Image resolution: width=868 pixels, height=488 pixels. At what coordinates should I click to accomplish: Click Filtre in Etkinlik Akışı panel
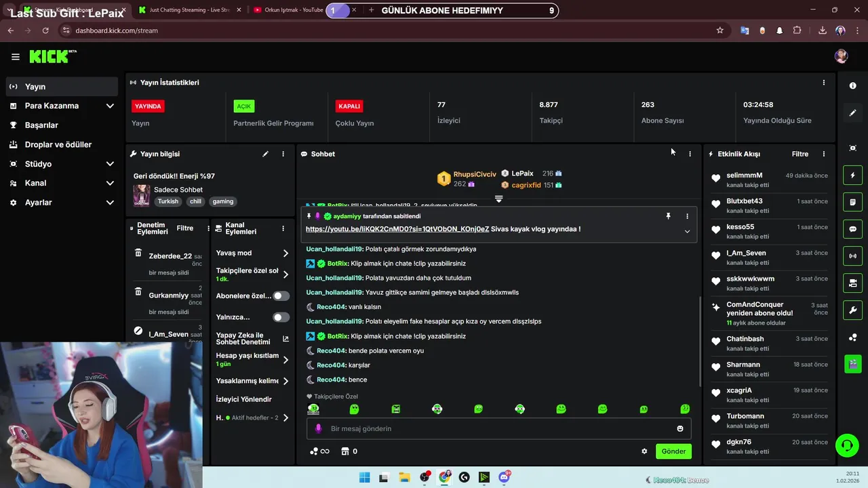800,154
